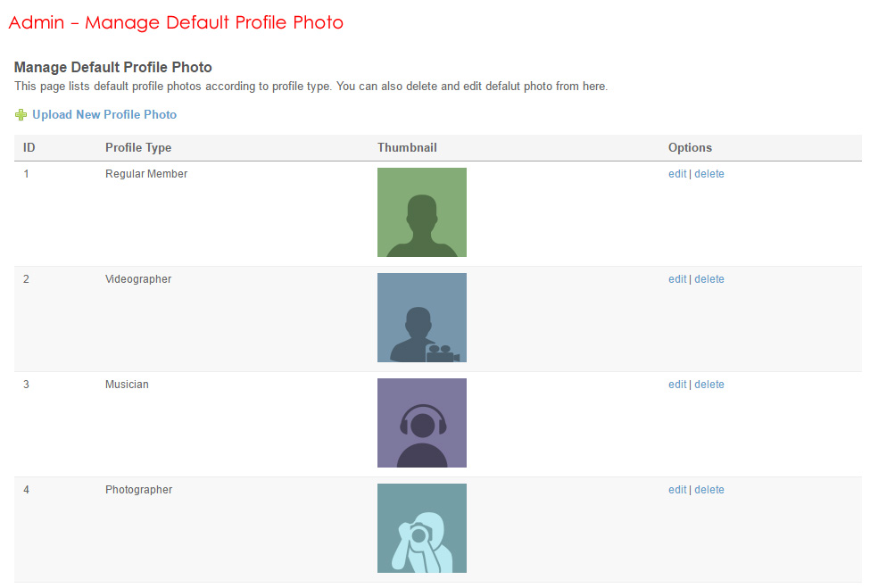Delete the Musician default photo

tap(709, 385)
